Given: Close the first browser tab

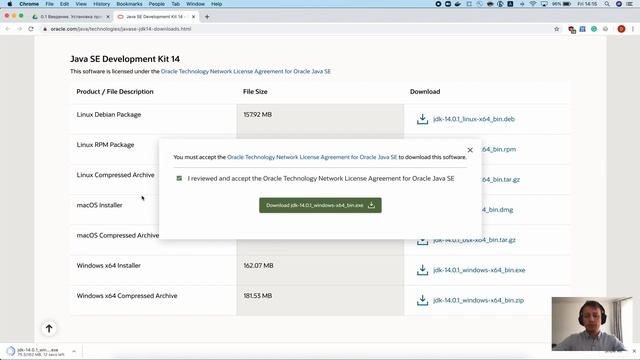Looking at the screenshot, I should pyautogui.click(x=108, y=17).
